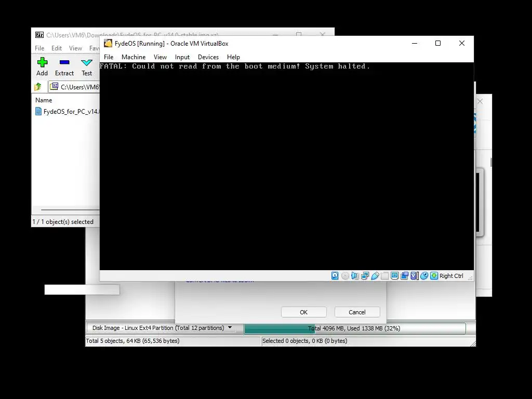Click the 7-Zip address path field

click(75, 87)
